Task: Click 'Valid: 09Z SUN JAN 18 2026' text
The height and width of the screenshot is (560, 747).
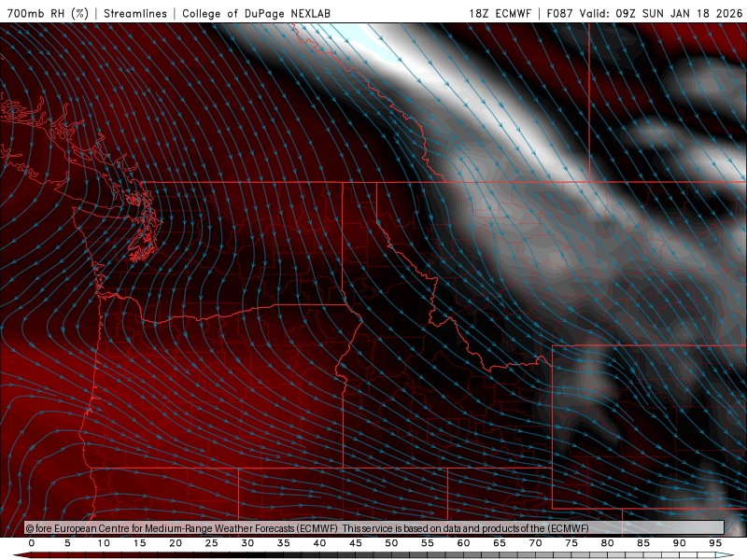Action: [661, 13]
